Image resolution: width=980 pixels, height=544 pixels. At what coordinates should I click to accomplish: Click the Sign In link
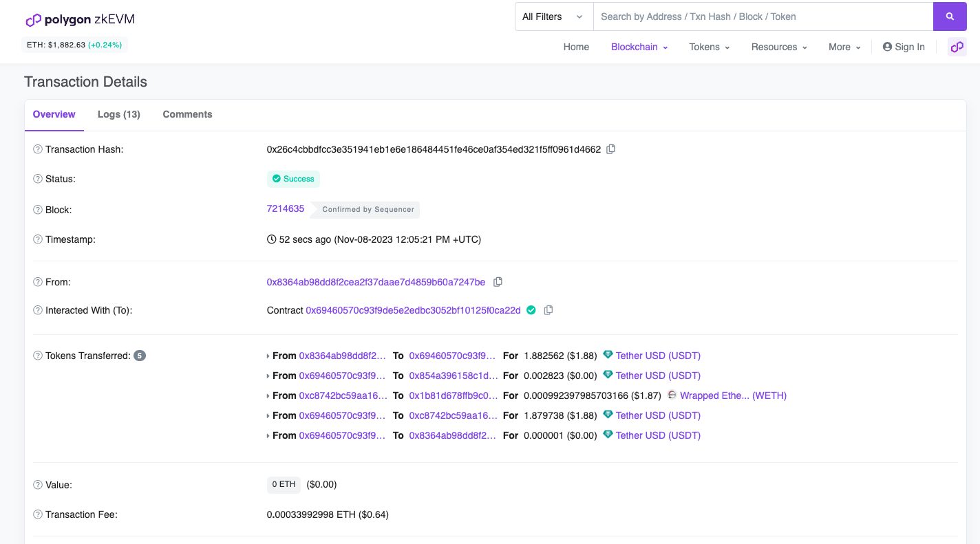[904, 47]
